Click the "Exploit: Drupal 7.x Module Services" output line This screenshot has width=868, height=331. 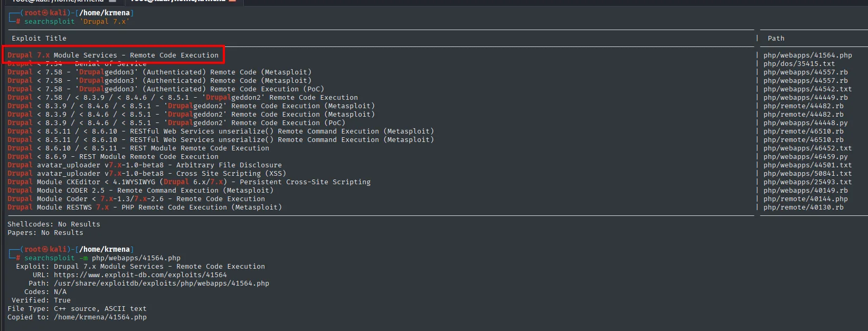[x=140, y=267]
